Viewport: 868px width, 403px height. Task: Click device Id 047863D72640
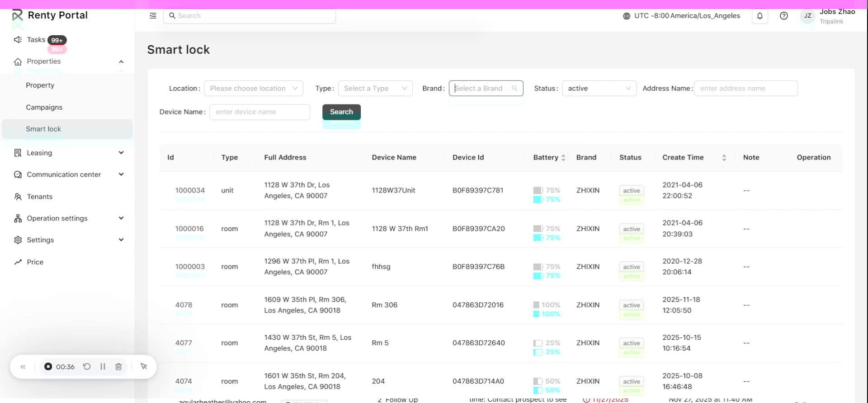tap(478, 343)
